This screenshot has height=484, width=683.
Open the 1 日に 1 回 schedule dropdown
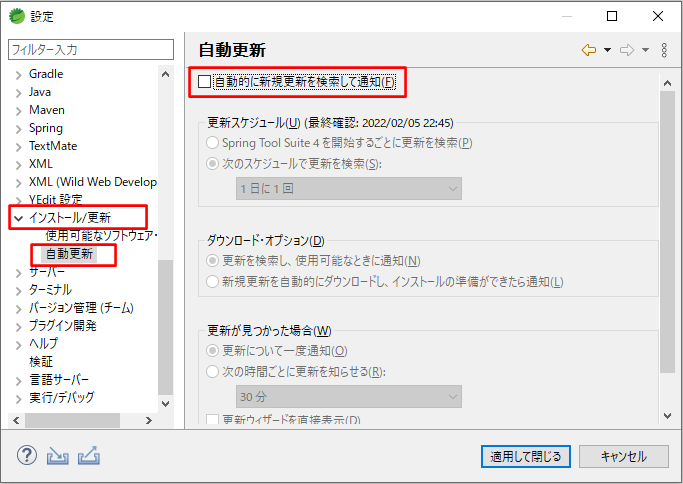tap(348, 189)
